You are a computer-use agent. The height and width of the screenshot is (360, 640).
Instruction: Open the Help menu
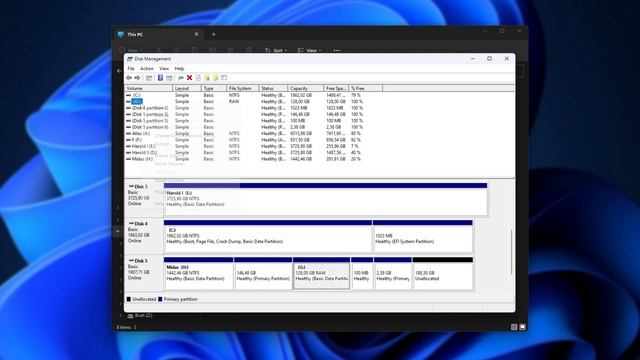(x=179, y=69)
